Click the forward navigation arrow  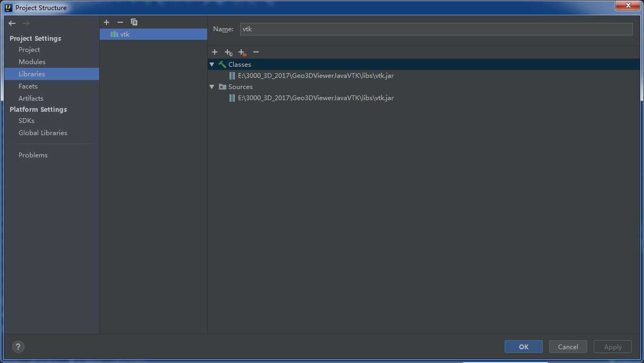pos(26,23)
